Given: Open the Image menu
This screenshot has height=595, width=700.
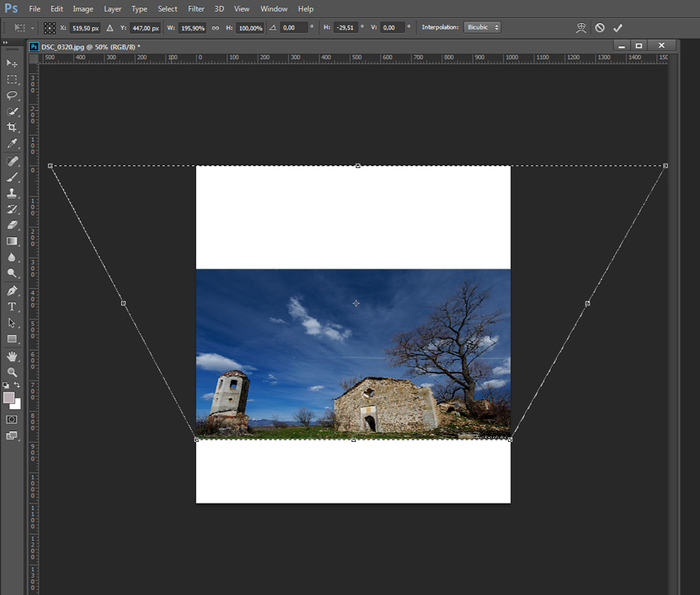Looking at the screenshot, I should (x=82, y=9).
